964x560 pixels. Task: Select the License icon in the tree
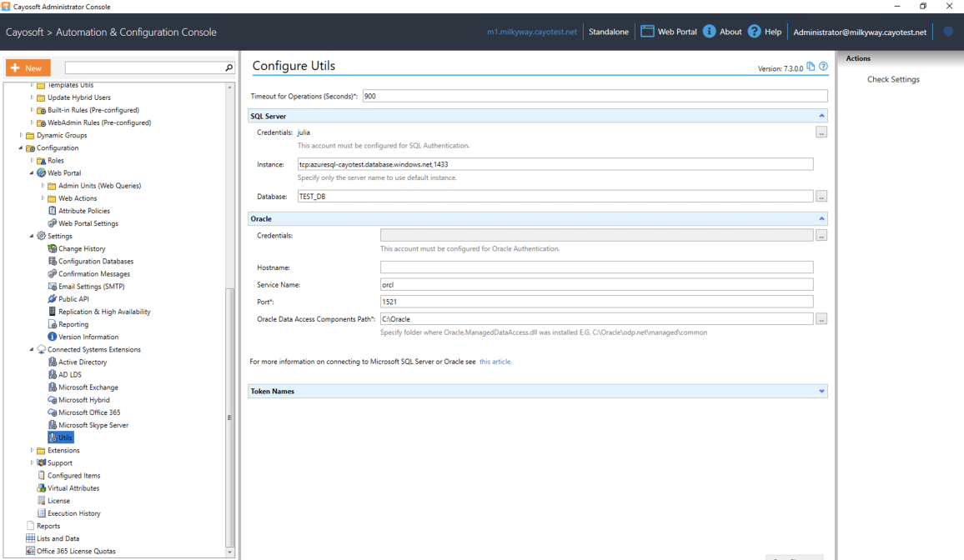[x=41, y=501]
